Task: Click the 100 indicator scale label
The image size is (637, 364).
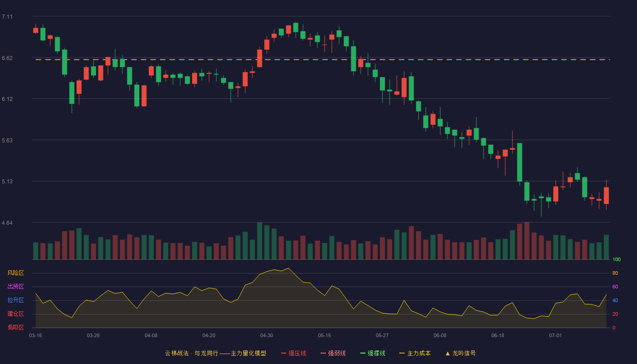Action: click(x=617, y=260)
